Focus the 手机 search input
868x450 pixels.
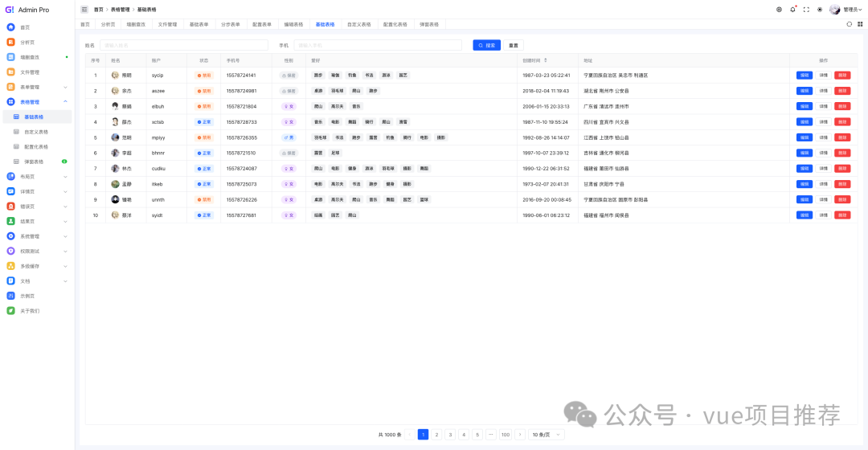click(378, 45)
